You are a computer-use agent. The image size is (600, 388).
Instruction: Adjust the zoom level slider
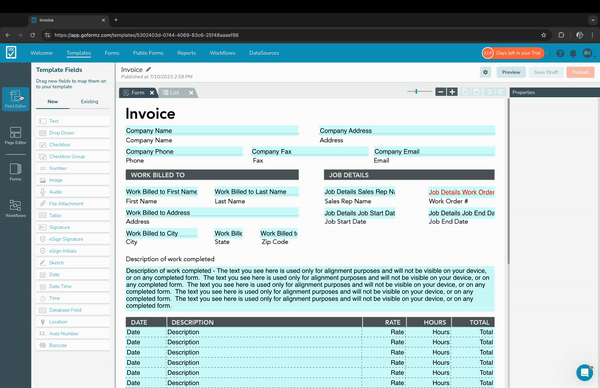(416, 91)
